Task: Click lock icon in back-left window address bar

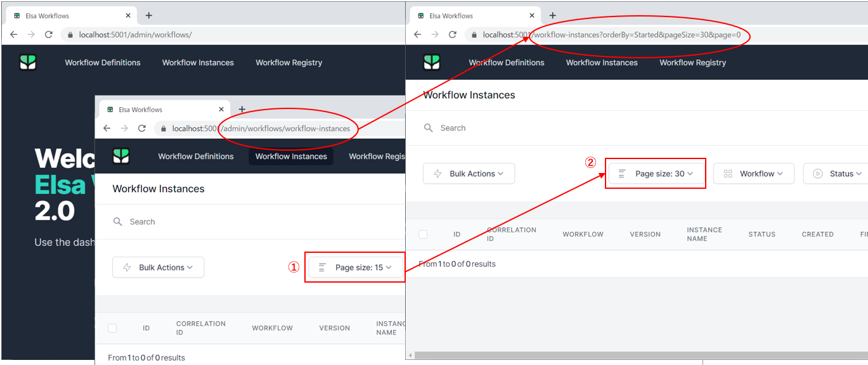Action: pos(70,35)
